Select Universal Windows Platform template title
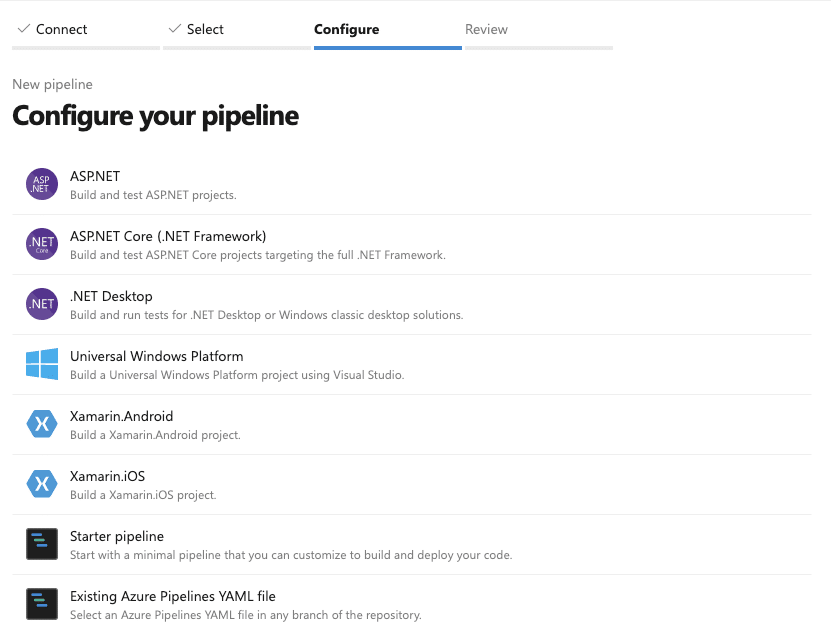 point(156,356)
